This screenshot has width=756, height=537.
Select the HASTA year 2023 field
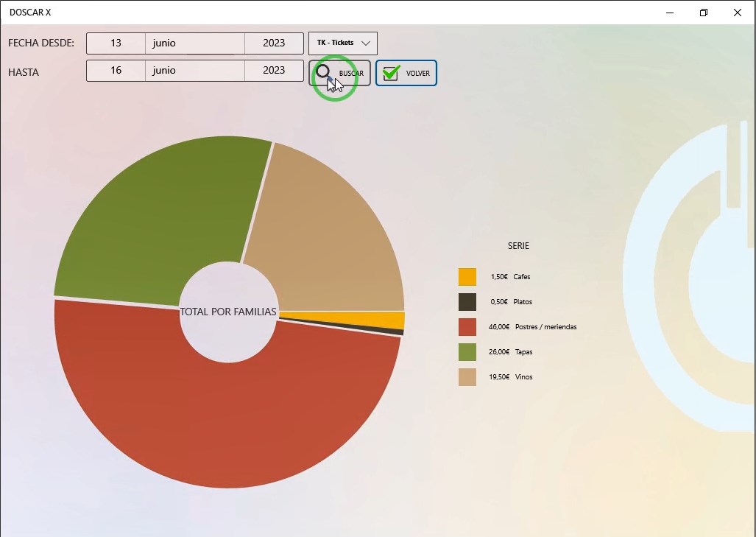point(274,71)
